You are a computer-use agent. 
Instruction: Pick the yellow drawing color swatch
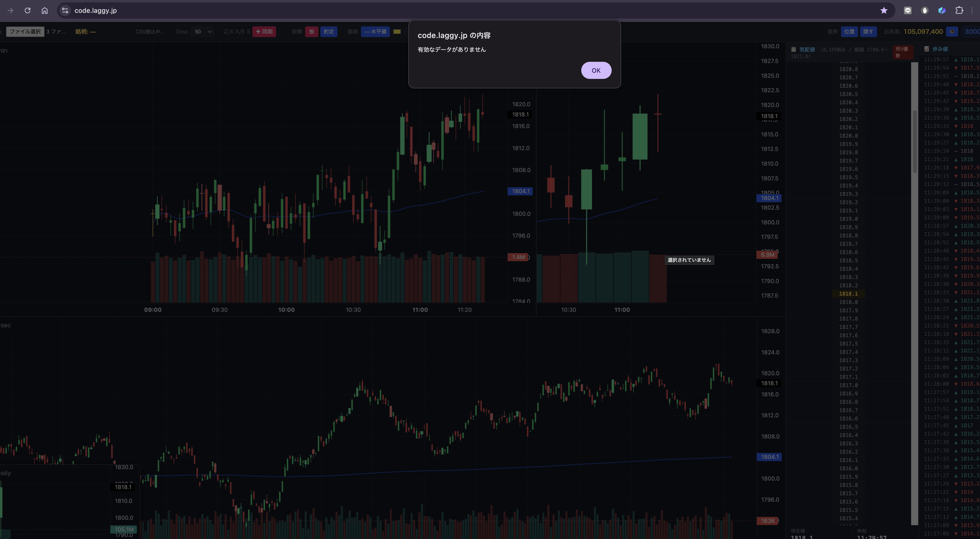397,32
